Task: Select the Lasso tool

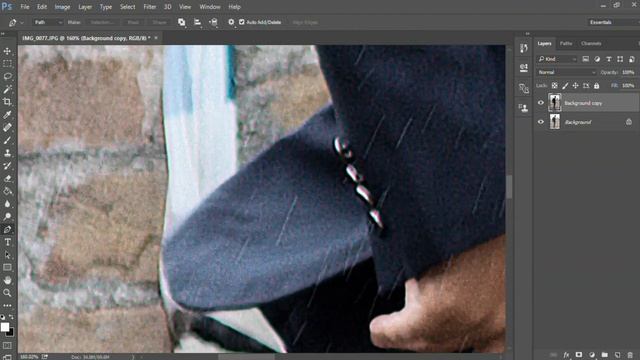Action: 7,76
